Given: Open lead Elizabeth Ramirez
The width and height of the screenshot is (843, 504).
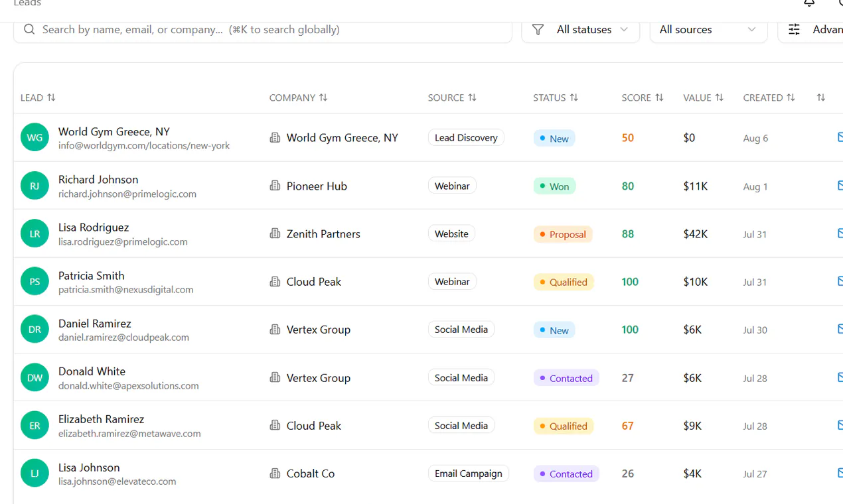Looking at the screenshot, I should click(x=101, y=418).
